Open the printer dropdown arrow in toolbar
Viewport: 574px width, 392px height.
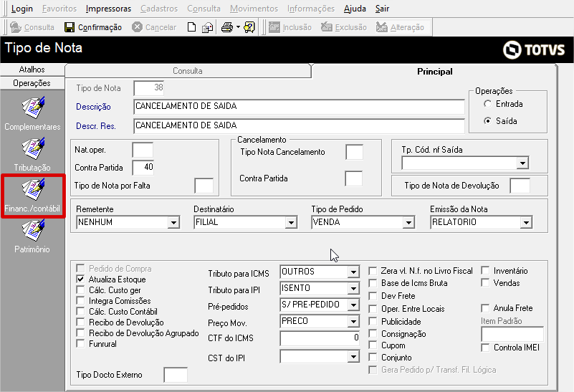(238, 27)
